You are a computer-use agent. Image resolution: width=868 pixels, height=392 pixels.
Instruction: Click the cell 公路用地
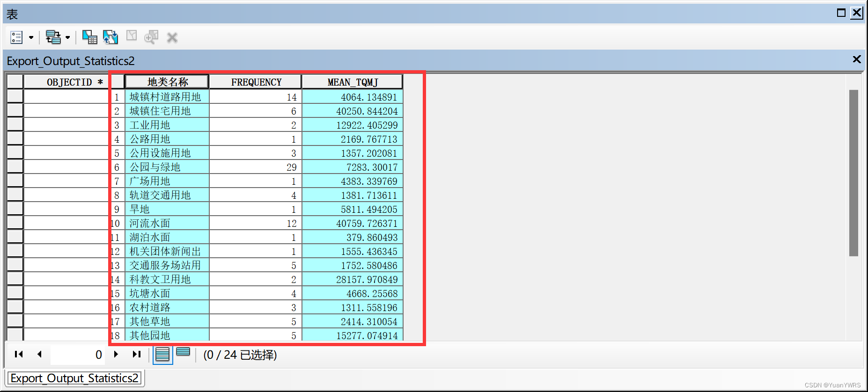tap(167, 139)
